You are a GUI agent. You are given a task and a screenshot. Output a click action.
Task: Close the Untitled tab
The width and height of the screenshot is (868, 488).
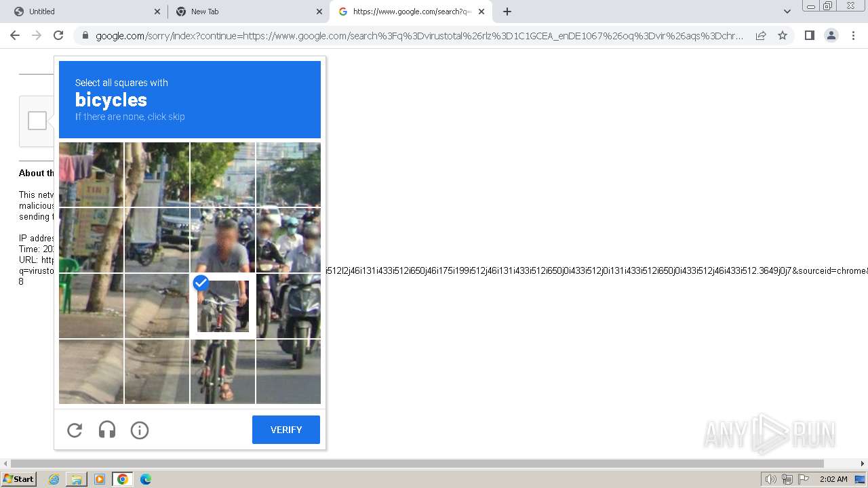click(x=157, y=12)
